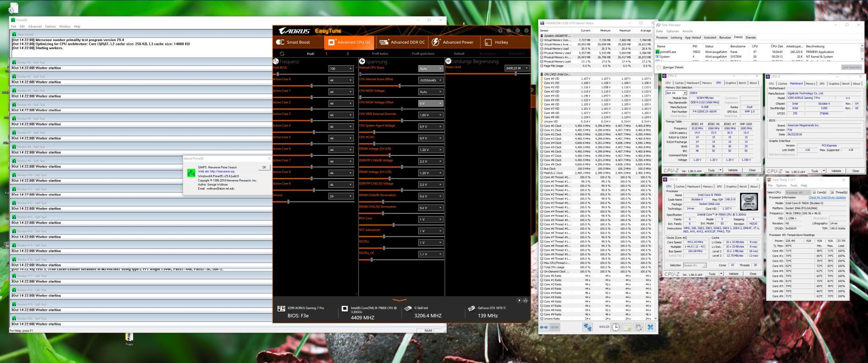Open EasyTune settings gear icon
The height and width of the screenshot is (363, 868).
(501, 30)
